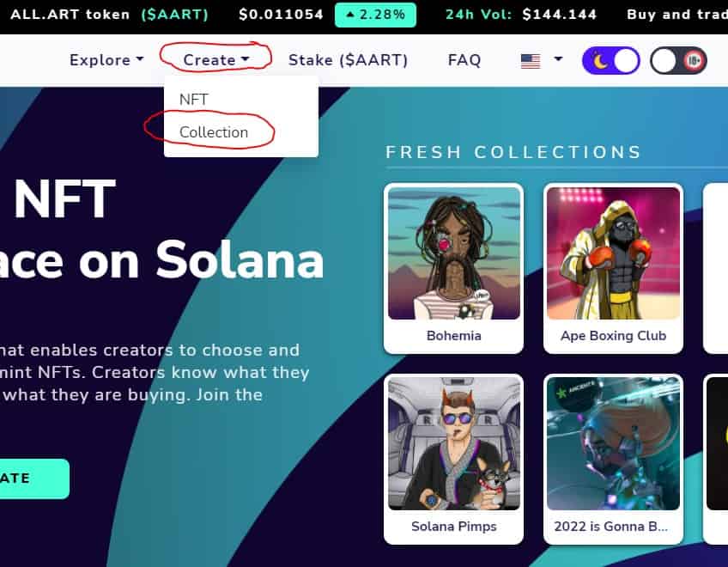Click the 18+ badge icon
Viewport: 728px width, 567px height.
click(694, 60)
